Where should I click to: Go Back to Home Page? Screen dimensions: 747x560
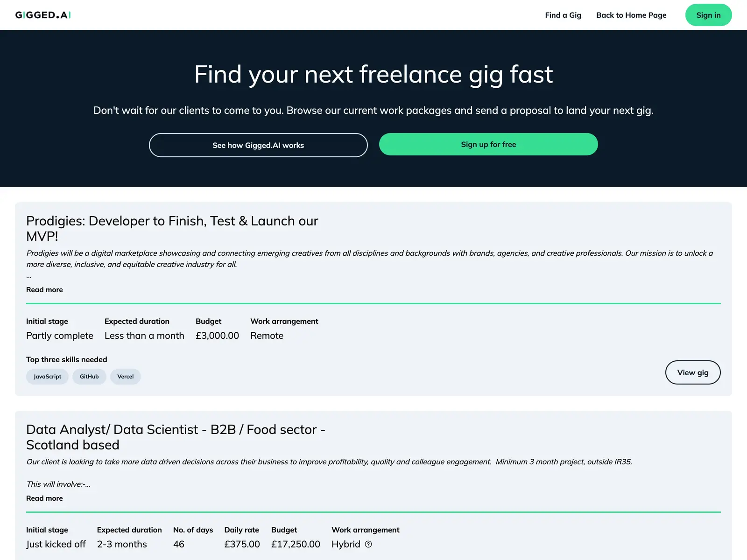tap(631, 15)
